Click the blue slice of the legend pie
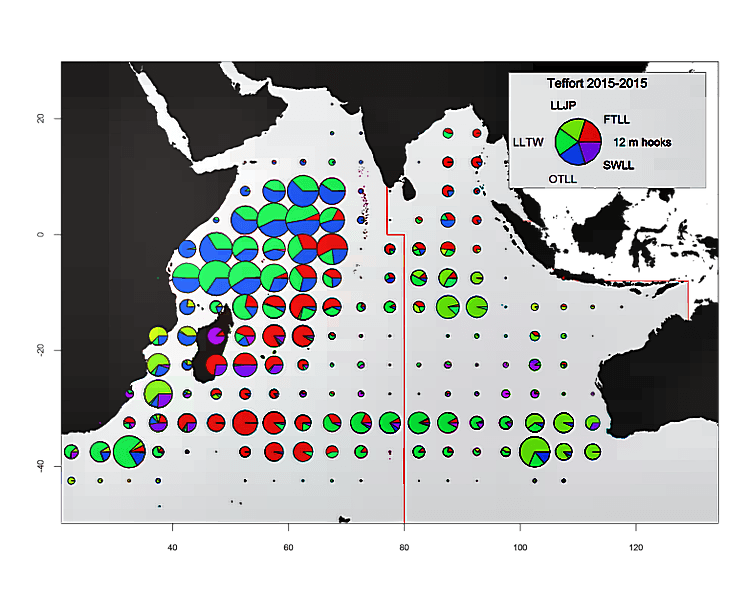Screen dimensions: 750x600 click(x=572, y=156)
